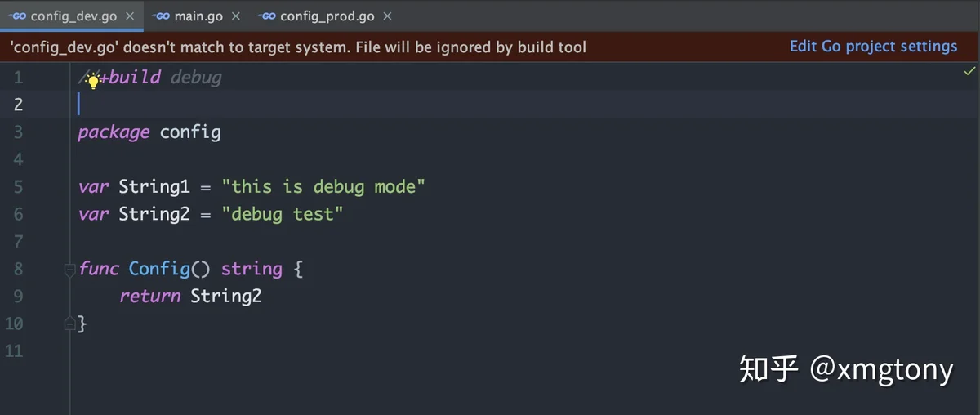The height and width of the screenshot is (415, 980).
Task: Switch to the config_prod.go tab
Action: click(325, 16)
